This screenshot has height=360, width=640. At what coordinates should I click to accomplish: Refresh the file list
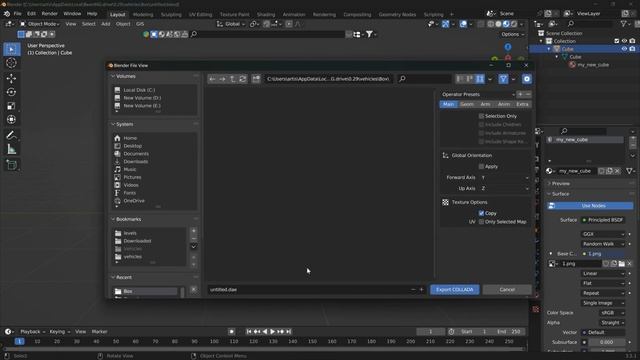point(242,79)
